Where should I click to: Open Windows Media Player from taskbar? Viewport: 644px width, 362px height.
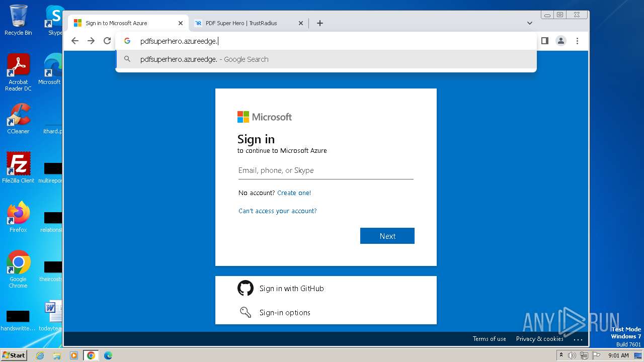pyautogui.click(x=73, y=355)
